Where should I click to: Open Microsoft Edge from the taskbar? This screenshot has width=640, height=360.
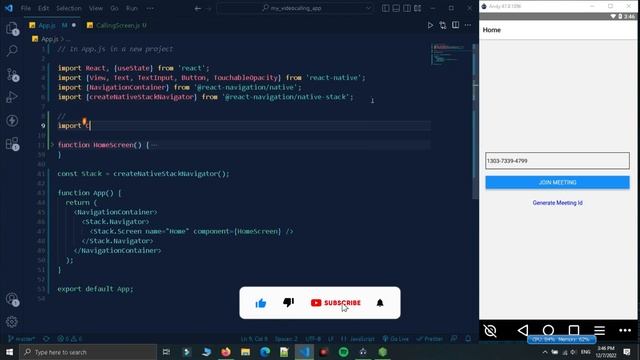tap(265, 352)
